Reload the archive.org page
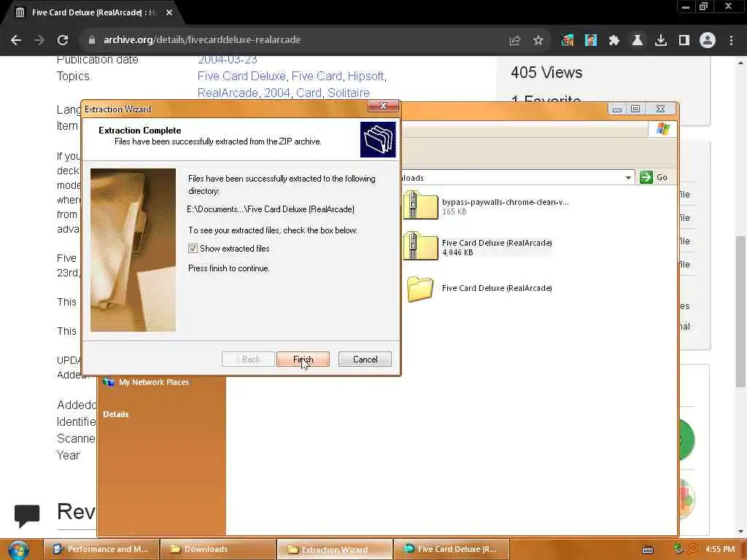This screenshot has height=560, width=747. pyautogui.click(x=63, y=40)
